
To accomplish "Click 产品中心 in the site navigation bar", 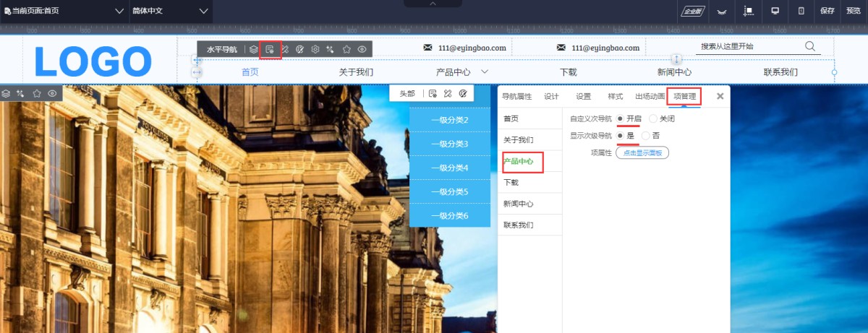I will tap(454, 72).
